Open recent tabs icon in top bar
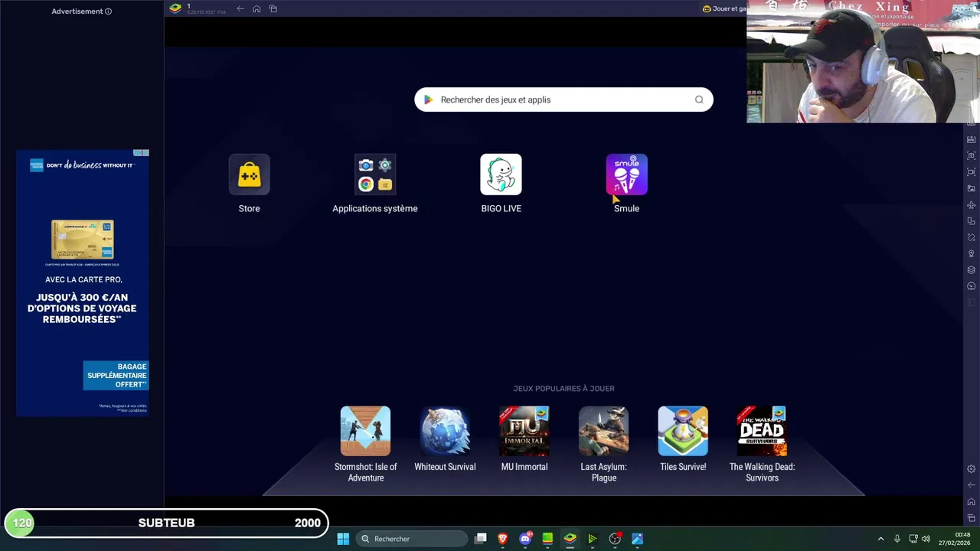 tap(273, 8)
